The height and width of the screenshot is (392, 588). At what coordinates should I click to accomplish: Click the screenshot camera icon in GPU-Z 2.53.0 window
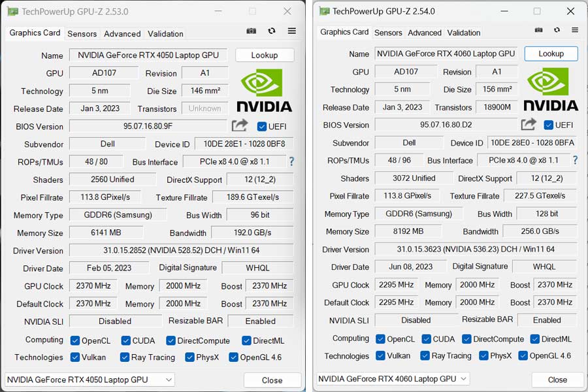[x=252, y=31]
